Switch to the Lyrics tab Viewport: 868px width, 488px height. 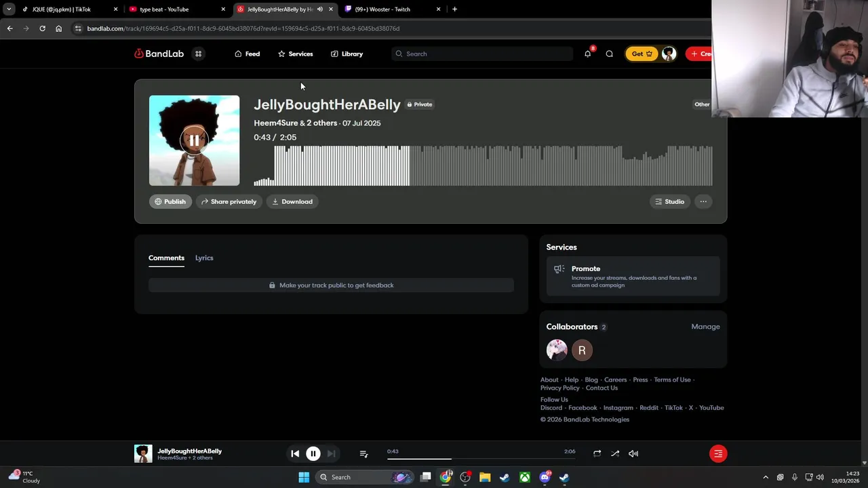coord(204,258)
